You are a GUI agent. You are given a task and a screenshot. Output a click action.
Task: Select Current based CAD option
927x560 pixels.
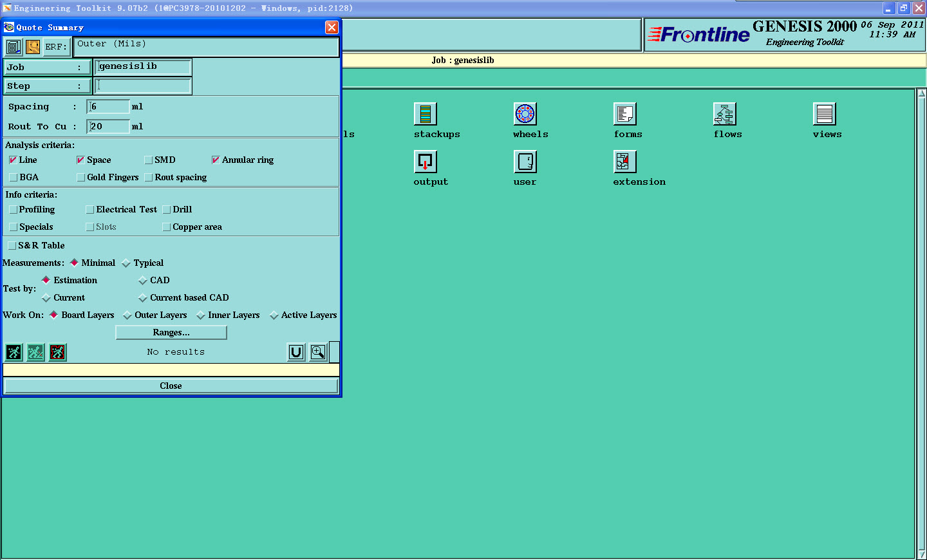[143, 298]
